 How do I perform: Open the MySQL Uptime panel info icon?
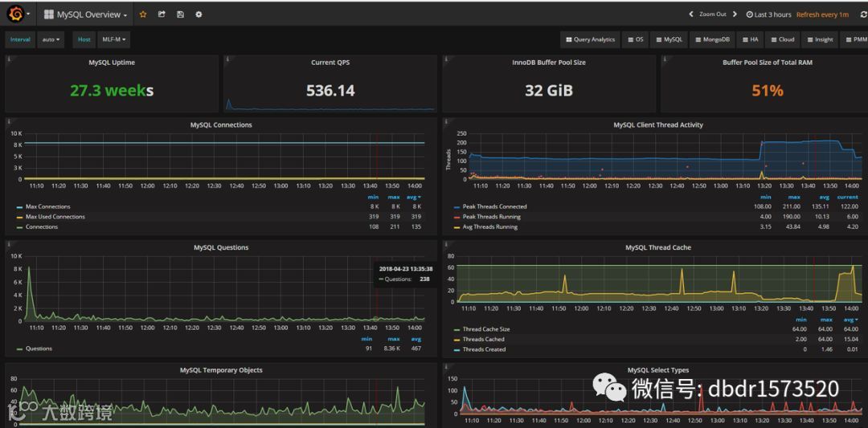9,59
